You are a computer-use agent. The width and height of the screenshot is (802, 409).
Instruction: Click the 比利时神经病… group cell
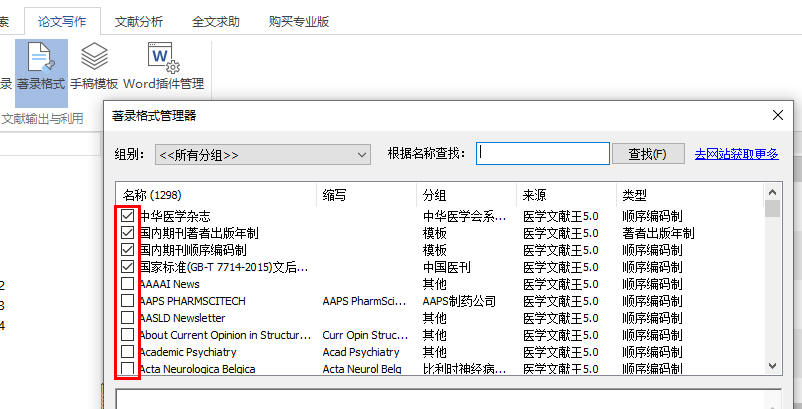pyautogui.click(x=464, y=369)
